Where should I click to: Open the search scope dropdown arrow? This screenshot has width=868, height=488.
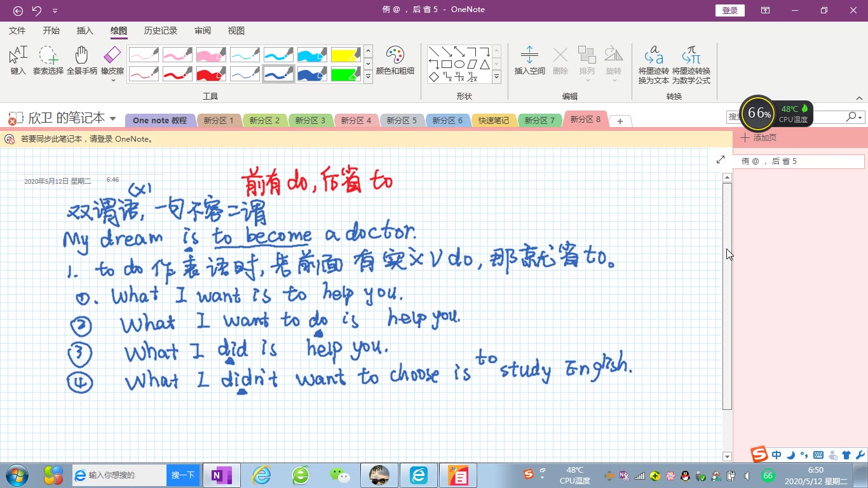click(860, 118)
